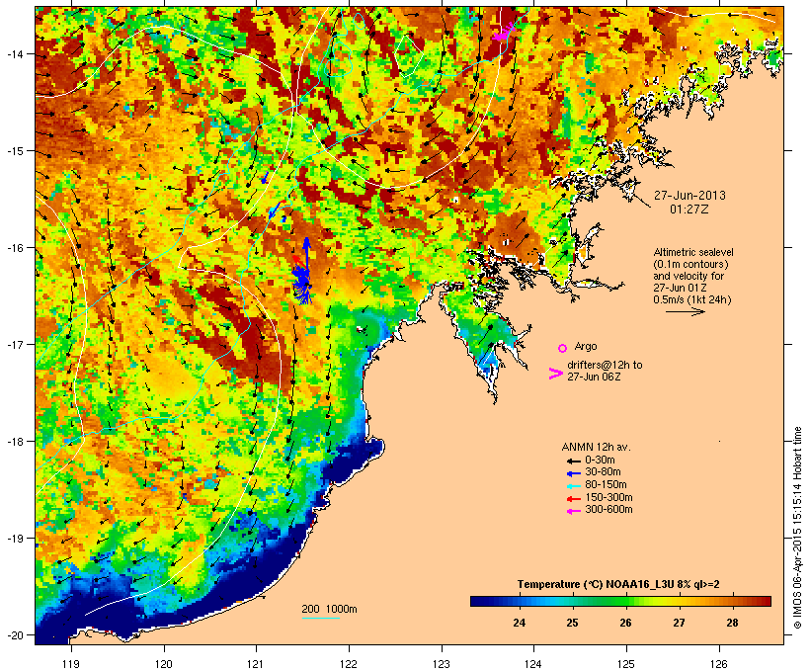Click the black 0-30m legend arrow
Viewport: 810px width, 672px height.
573,461
